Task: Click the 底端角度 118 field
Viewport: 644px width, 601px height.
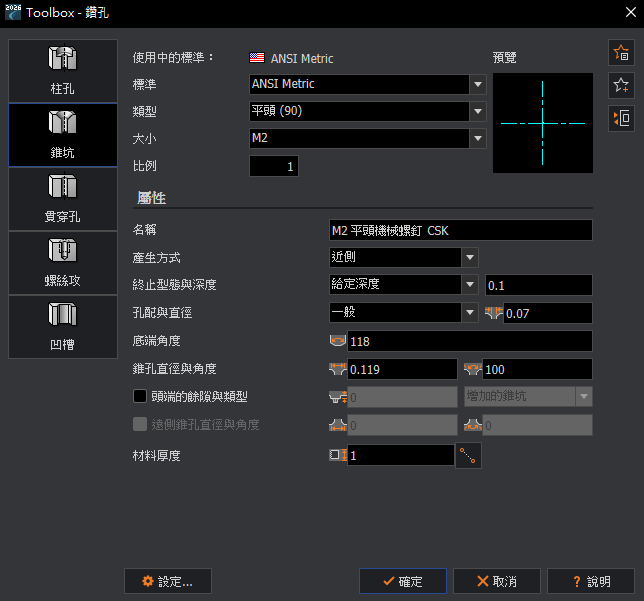Action: point(469,342)
